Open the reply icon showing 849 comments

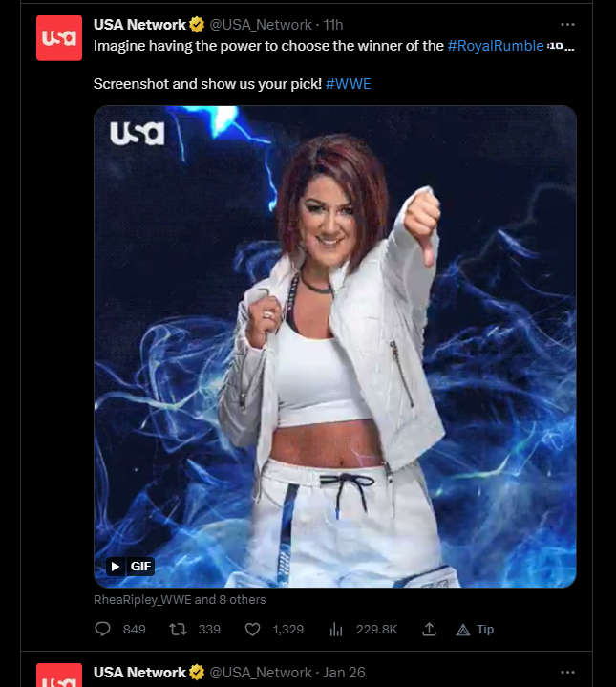102,629
